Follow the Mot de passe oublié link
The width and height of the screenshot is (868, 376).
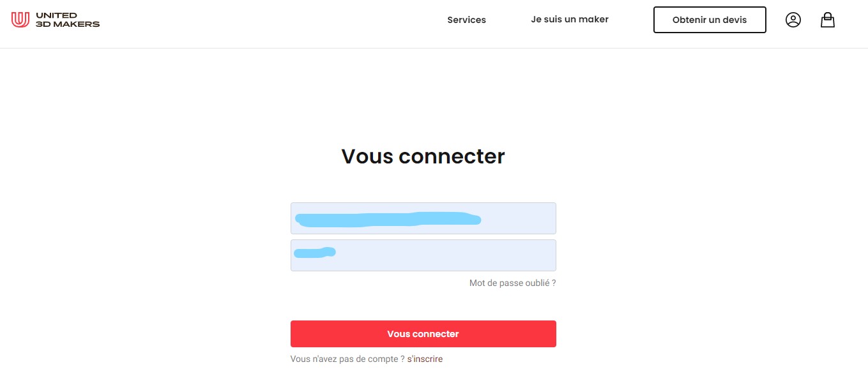click(x=512, y=283)
